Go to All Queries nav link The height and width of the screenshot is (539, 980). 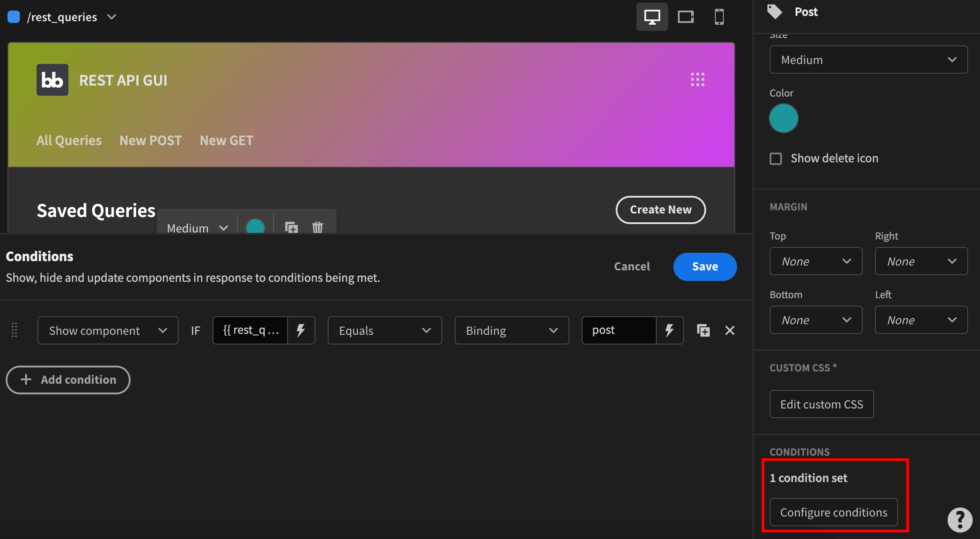pos(69,140)
